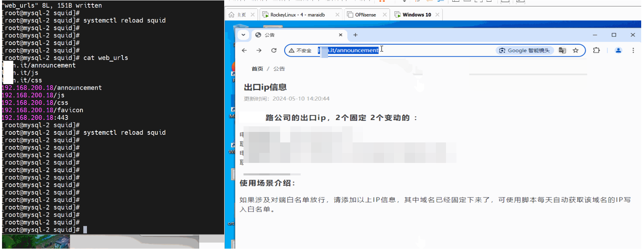644x249 pixels.
Task: Open Chrome three-dot menu
Action: (633, 50)
